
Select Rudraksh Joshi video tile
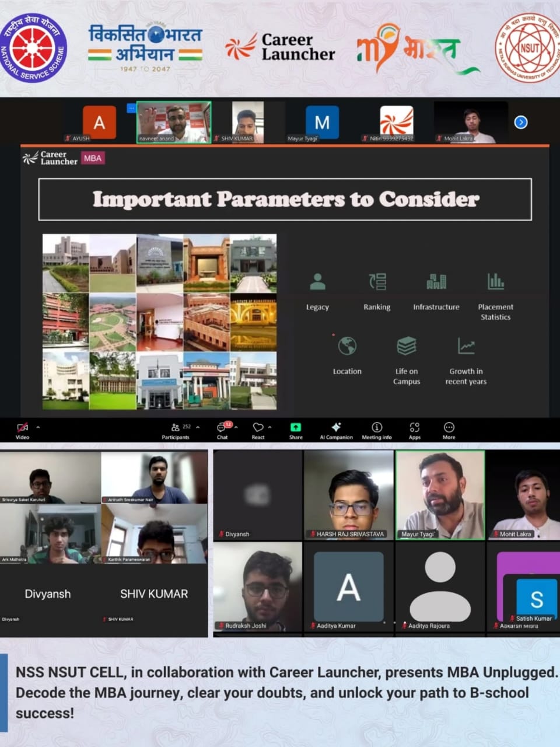pos(258,587)
